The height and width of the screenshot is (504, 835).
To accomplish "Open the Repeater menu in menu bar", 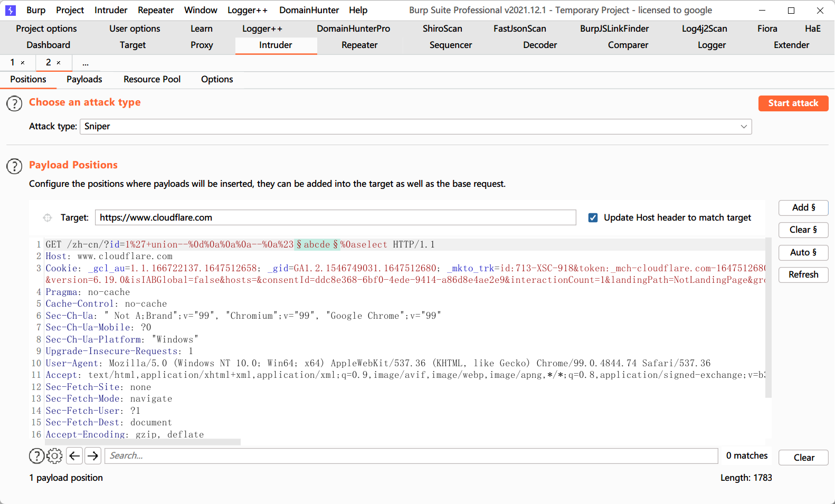I will pos(156,10).
